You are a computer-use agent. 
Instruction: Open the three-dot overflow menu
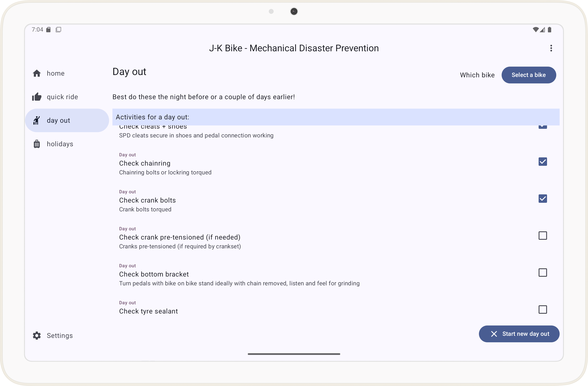coord(551,48)
